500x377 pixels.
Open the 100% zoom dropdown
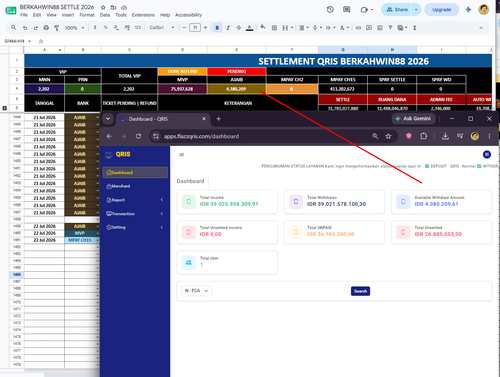pyautogui.click(x=74, y=28)
